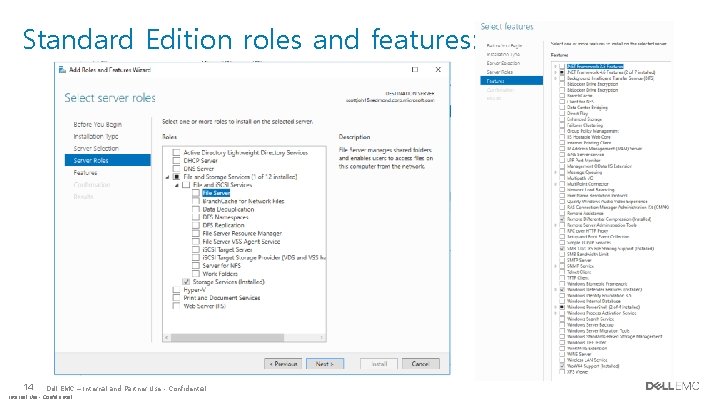
Task: Open Features step in Select server roles wizard
Action: coord(85,173)
